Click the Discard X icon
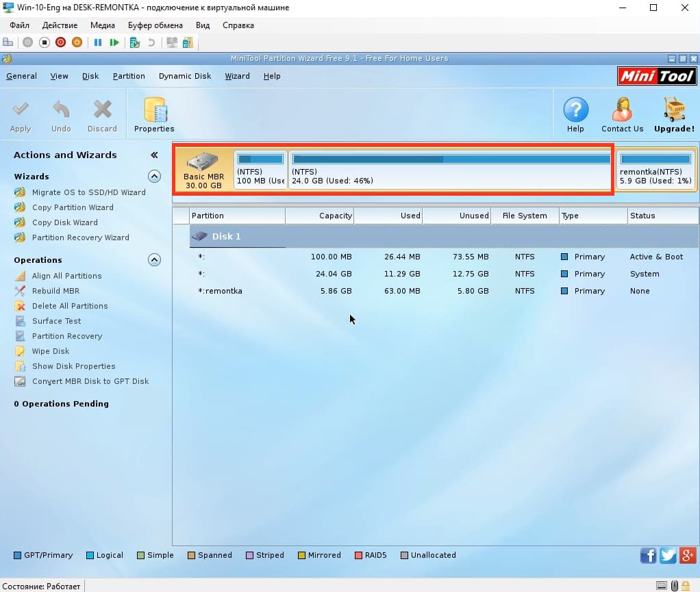 [102, 110]
